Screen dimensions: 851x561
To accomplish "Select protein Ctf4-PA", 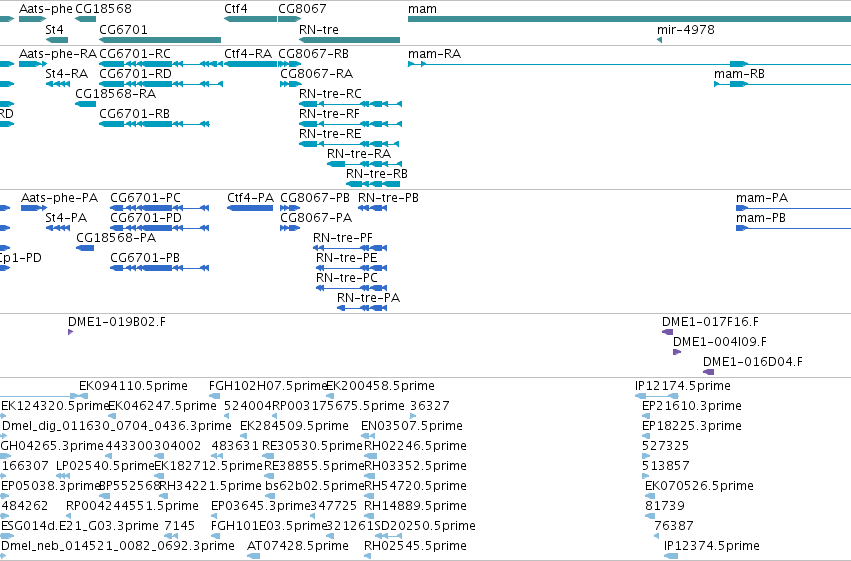I will pos(250,208).
